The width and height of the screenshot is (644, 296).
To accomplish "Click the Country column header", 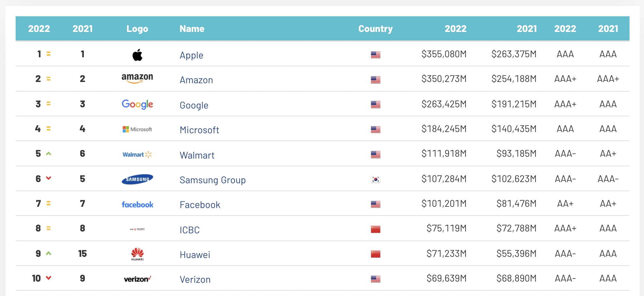I will point(375,29).
